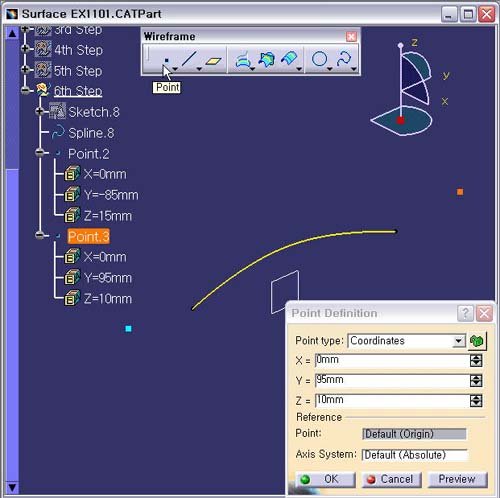Click the lock icon beside Point type
Image resolution: width=500 pixels, height=498 pixels.
click(477, 341)
